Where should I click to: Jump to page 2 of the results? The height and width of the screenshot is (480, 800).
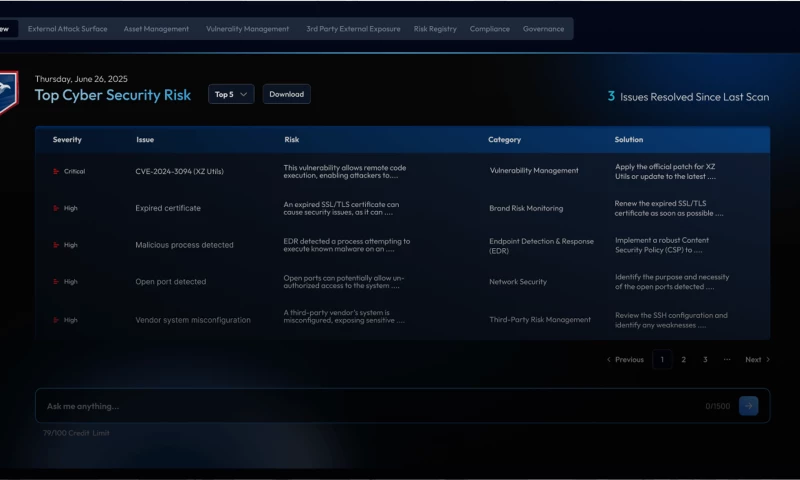click(x=684, y=359)
